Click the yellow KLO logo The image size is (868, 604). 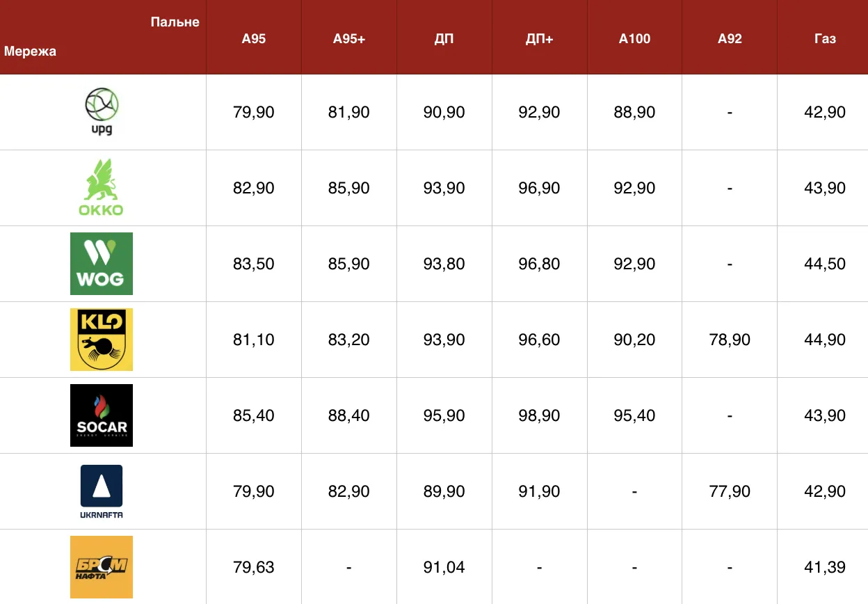pyautogui.click(x=102, y=340)
